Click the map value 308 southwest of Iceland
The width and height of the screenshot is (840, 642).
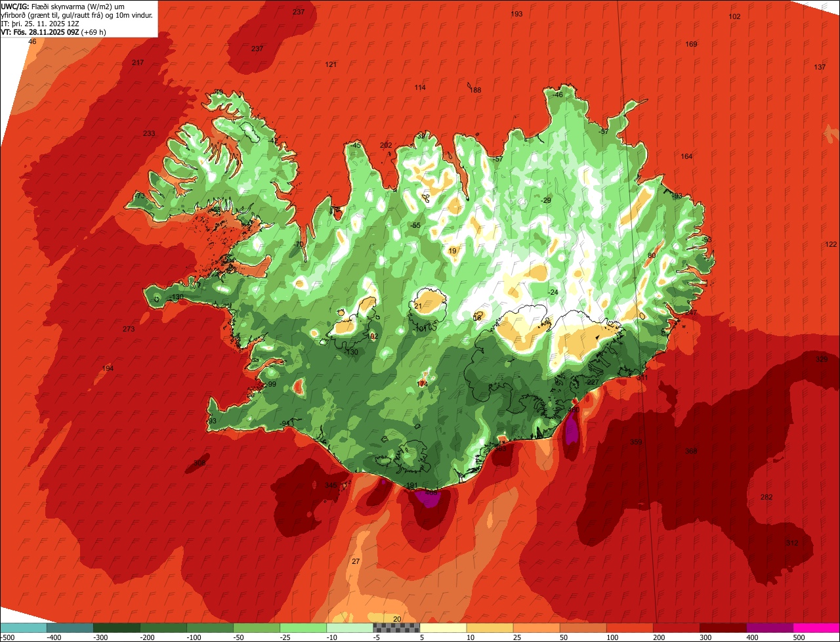(x=199, y=463)
